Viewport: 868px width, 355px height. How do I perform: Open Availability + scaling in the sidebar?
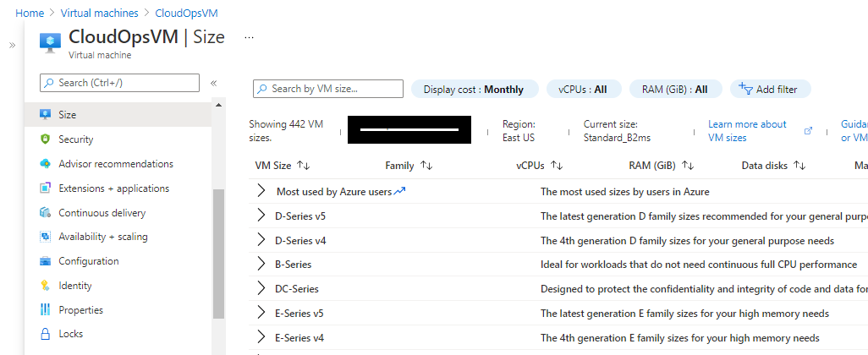[103, 237]
